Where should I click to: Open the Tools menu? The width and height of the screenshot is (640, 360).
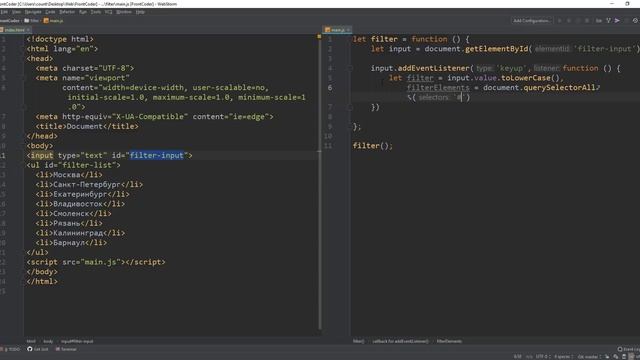(x=96, y=12)
